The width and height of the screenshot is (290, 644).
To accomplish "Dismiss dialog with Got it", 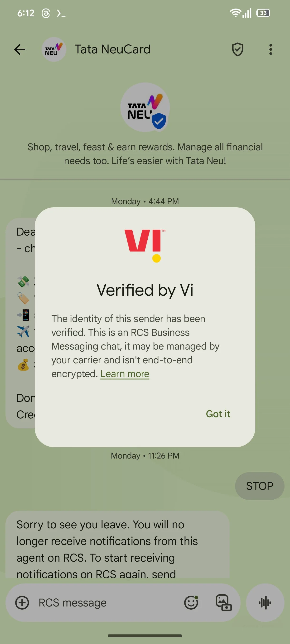I will [x=218, y=414].
